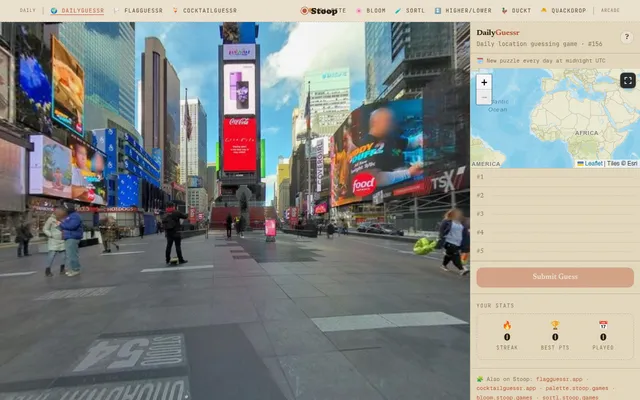Viewport: 640px width, 400px height.
Task: Click the Best Pts stat label
Action: point(555,347)
